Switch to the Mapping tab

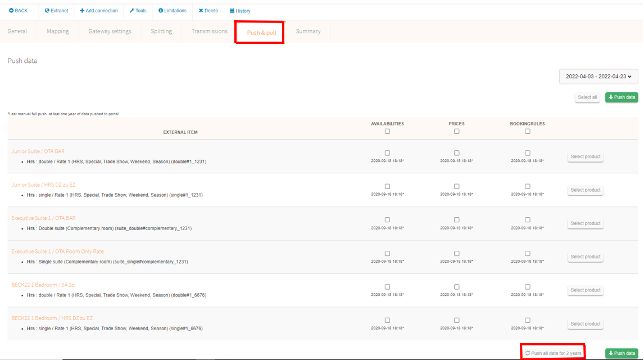point(58,31)
